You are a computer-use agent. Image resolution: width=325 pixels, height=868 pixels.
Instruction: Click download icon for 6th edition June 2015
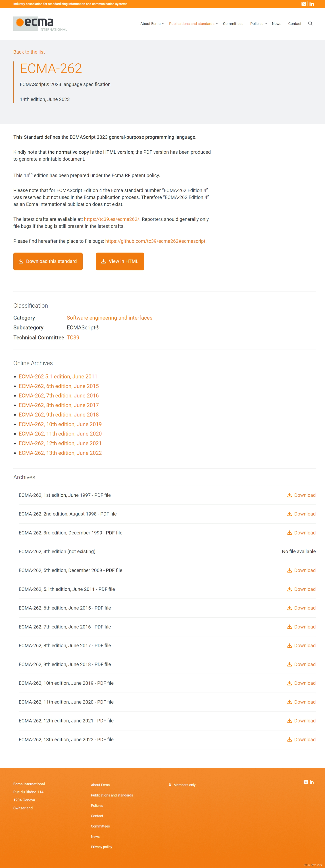pos(289,608)
